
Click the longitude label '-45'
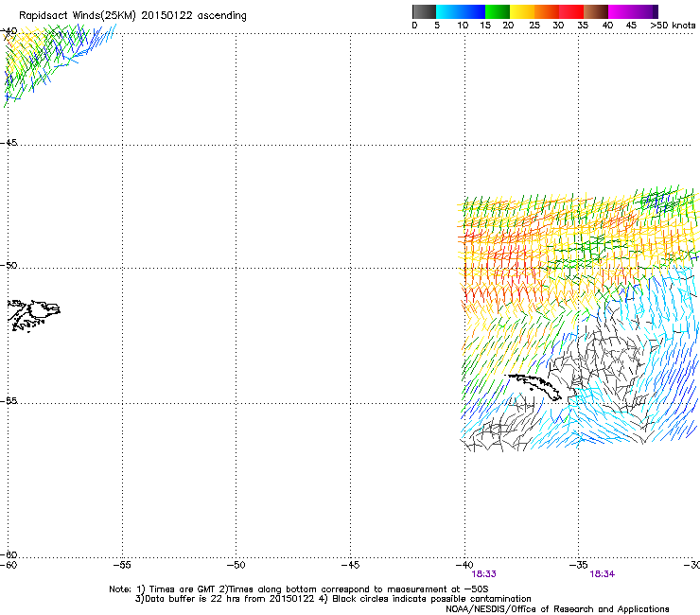(x=350, y=565)
